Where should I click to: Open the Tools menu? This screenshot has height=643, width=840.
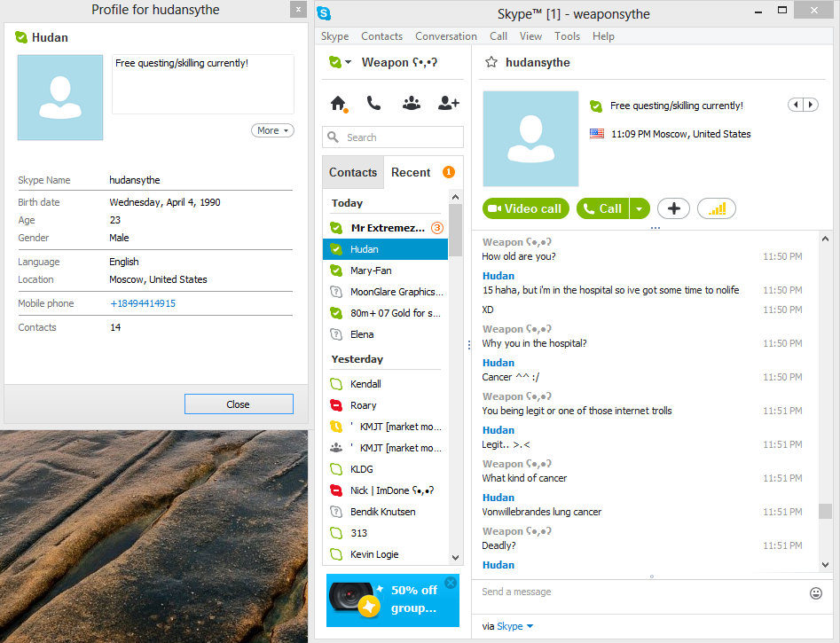click(x=567, y=35)
